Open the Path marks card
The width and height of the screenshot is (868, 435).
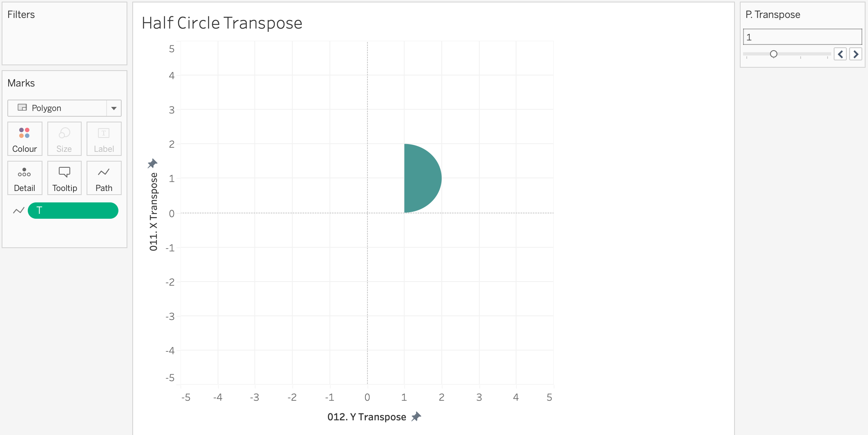[104, 178]
